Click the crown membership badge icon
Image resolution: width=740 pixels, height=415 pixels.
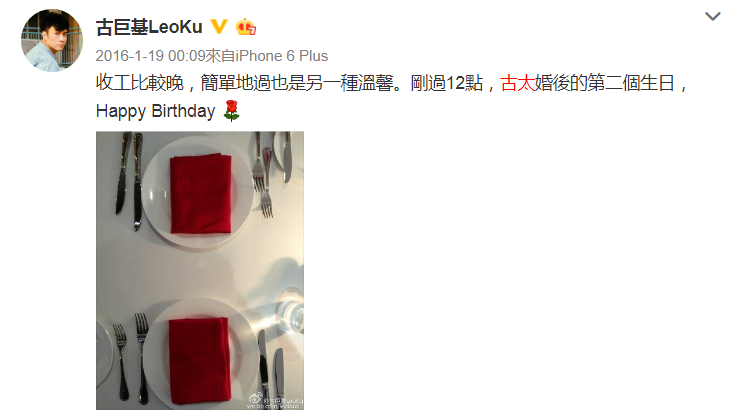tap(246, 27)
